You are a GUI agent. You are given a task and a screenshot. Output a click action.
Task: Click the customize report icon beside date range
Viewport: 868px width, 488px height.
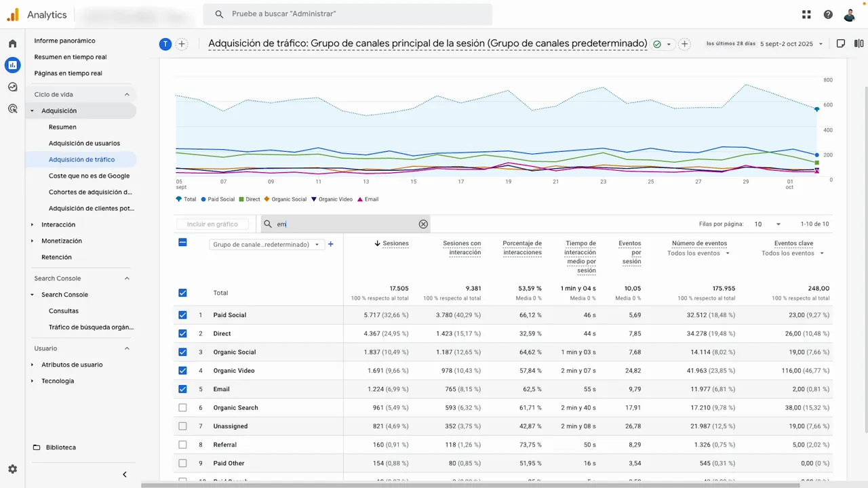pyautogui.click(x=841, y=44)
